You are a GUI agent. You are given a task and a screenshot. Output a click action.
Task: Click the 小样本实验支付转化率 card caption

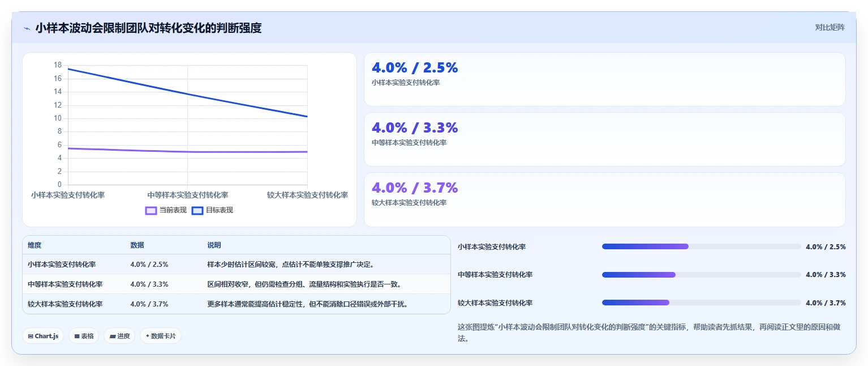(x=406, y=83)
